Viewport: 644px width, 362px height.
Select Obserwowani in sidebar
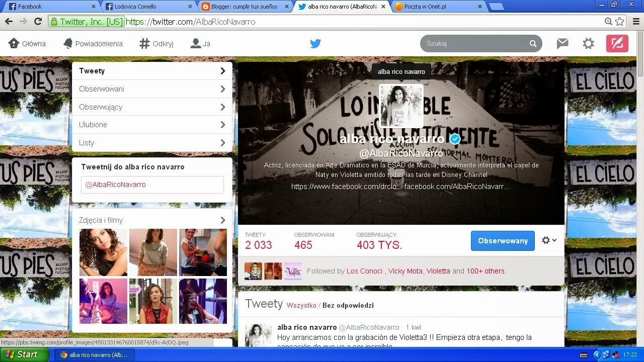152,89
